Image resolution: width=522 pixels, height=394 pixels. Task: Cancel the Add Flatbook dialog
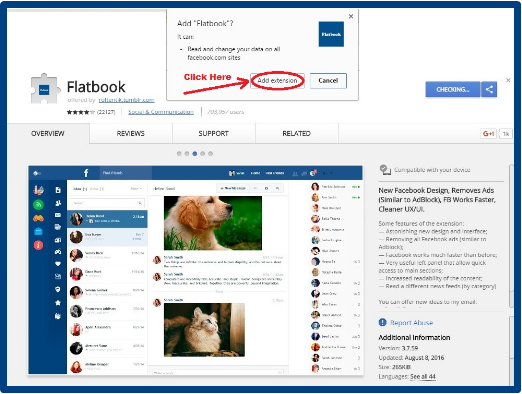point(328,81)
